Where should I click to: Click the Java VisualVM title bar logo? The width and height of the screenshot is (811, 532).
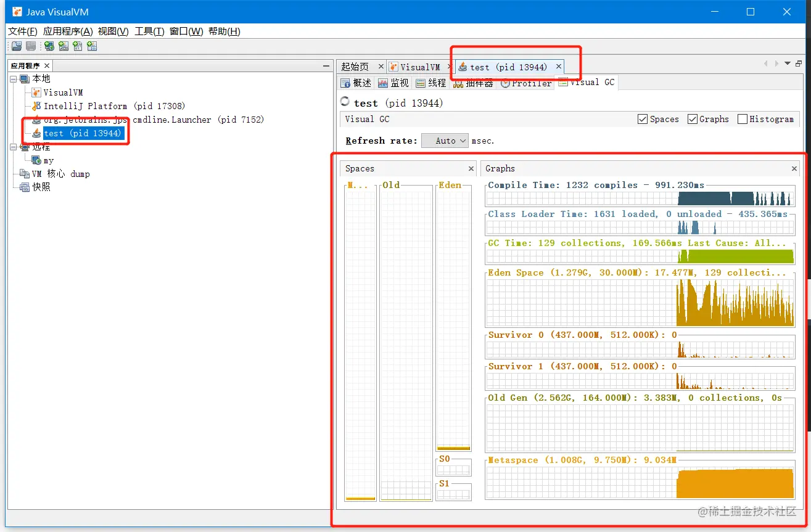17,12
